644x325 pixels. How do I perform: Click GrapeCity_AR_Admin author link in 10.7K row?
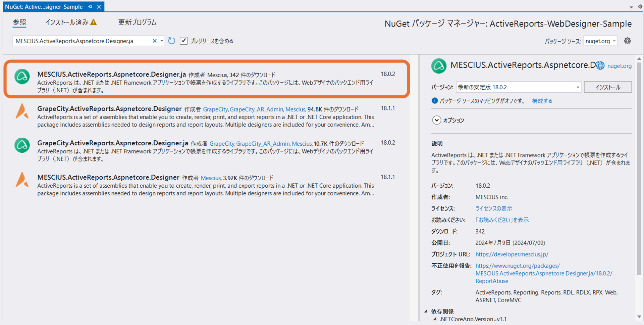click(x=263, y=144)
